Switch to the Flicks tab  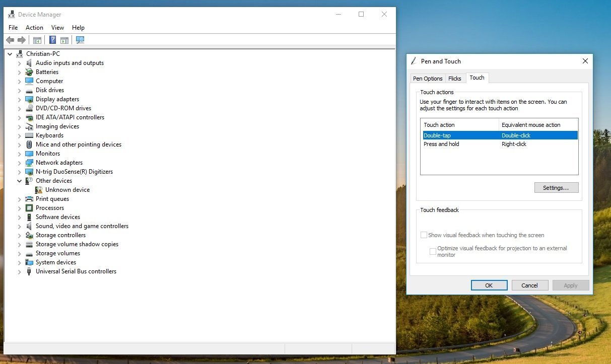[x=455, y=79]
